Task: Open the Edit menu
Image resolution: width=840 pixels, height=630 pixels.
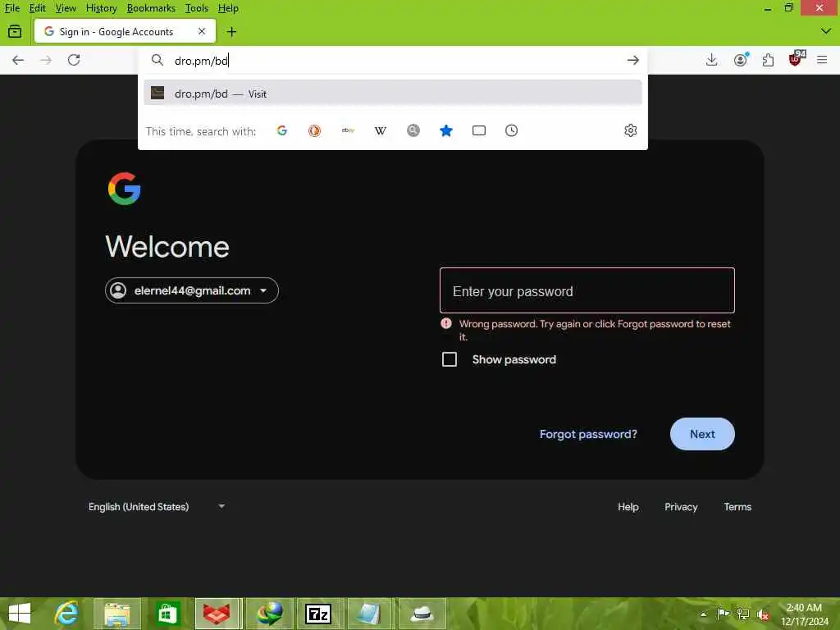Action: (x=37, y=8)
